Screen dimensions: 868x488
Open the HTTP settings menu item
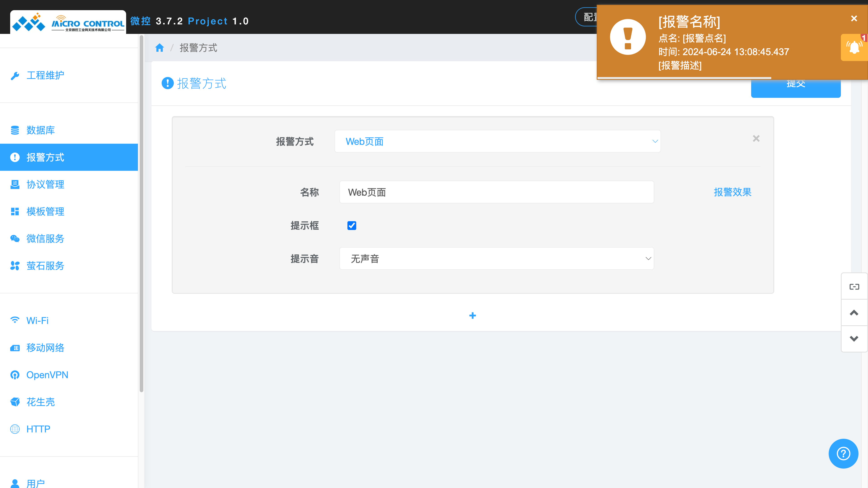pyautogui.click(x=38, y=429)
